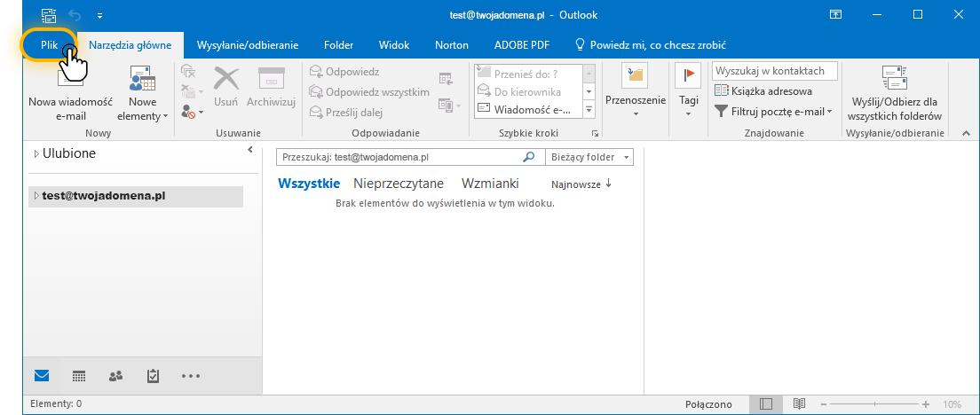Open the Bieżący folder dropdown
Image resolution: width=980 pixels, height=415 pixels.
589,157
